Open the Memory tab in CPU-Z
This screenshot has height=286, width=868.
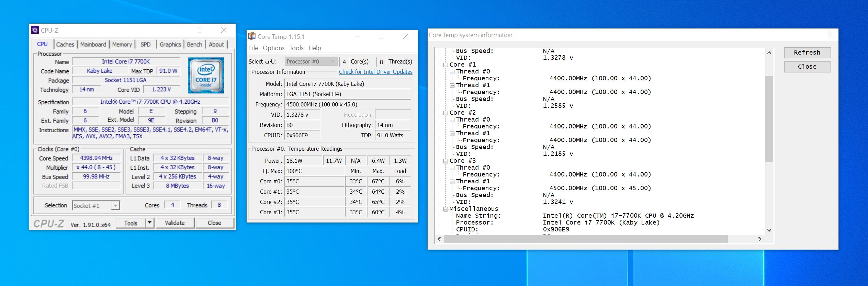[x=122, y=44]
